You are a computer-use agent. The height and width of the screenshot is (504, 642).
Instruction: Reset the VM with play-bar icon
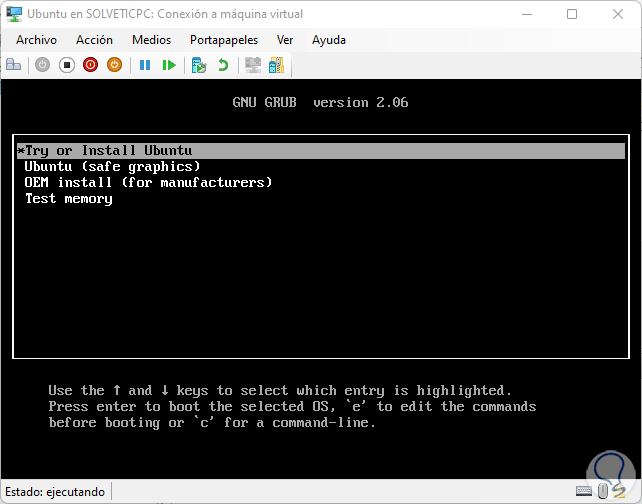(169, 65)
